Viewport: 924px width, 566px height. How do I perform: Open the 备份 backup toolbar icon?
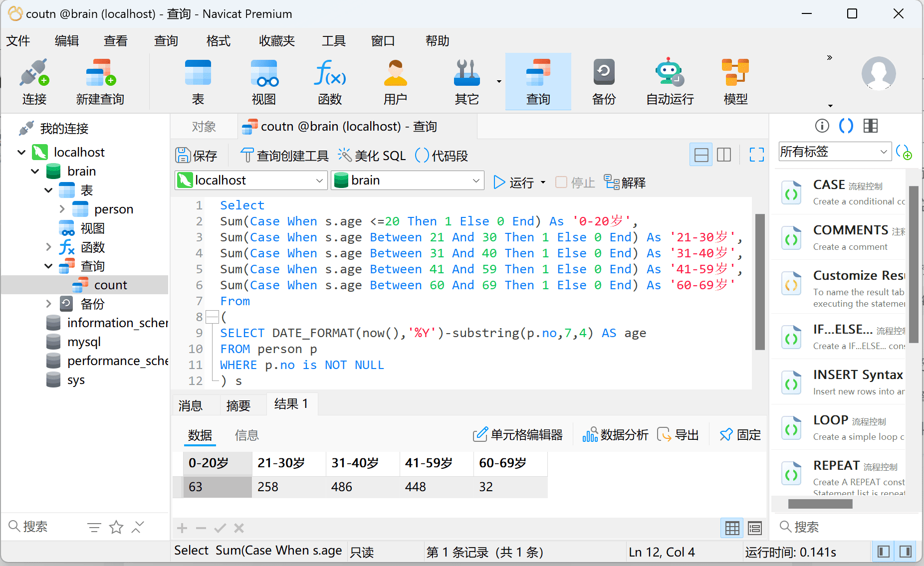[604, 82]
